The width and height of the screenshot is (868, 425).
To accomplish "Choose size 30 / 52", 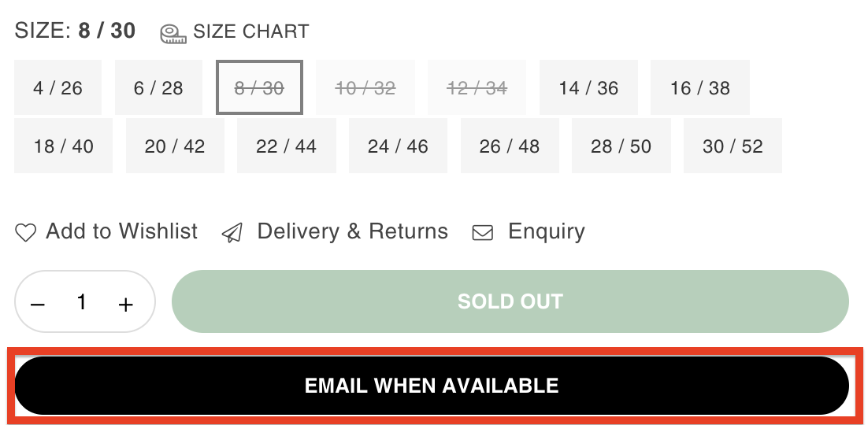I will 733,146.
